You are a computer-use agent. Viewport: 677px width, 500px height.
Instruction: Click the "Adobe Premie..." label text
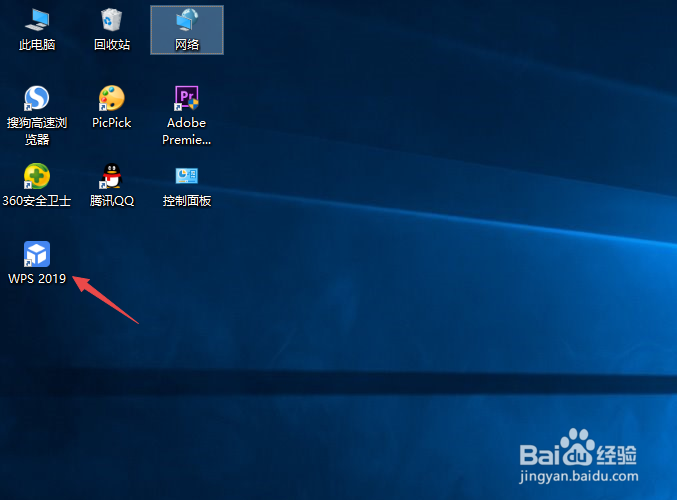click(187, 131)
